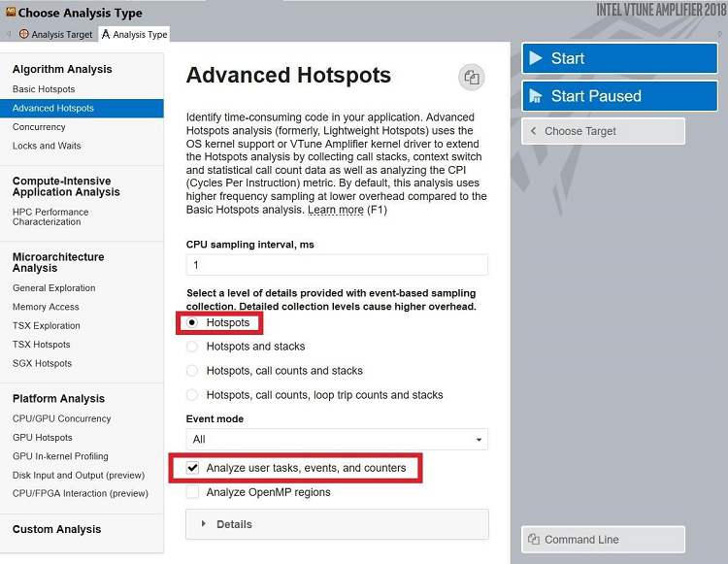728x564 pixels.
Task: Switch to the Analysis Target tab
Action: 55,34
